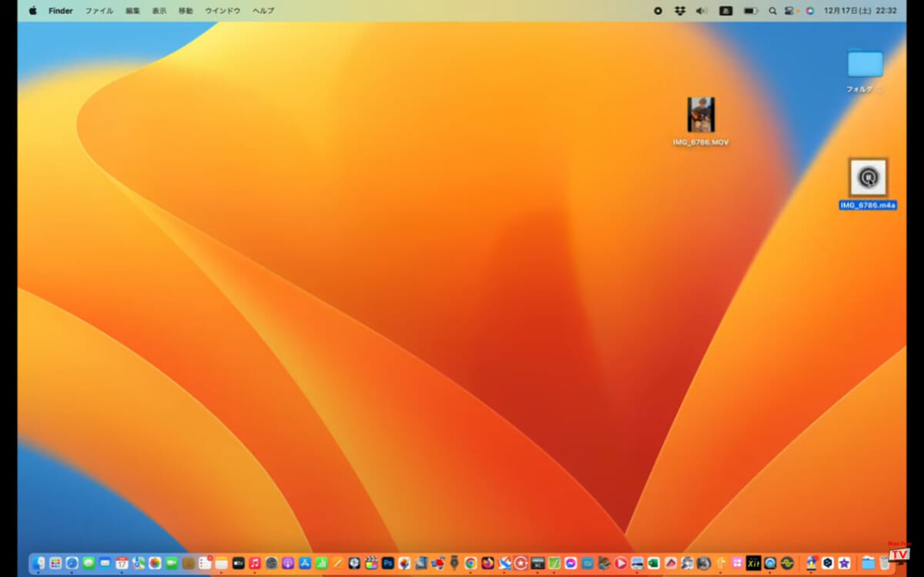Viewport: 924px width, 577px height.
Task: Select the blue folder on the desktop
Action: click(865, 64)
